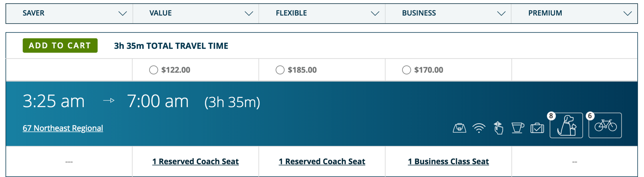Click the pets allowed dog icon
Screen dimensions: 644x177
click(566, 125)
